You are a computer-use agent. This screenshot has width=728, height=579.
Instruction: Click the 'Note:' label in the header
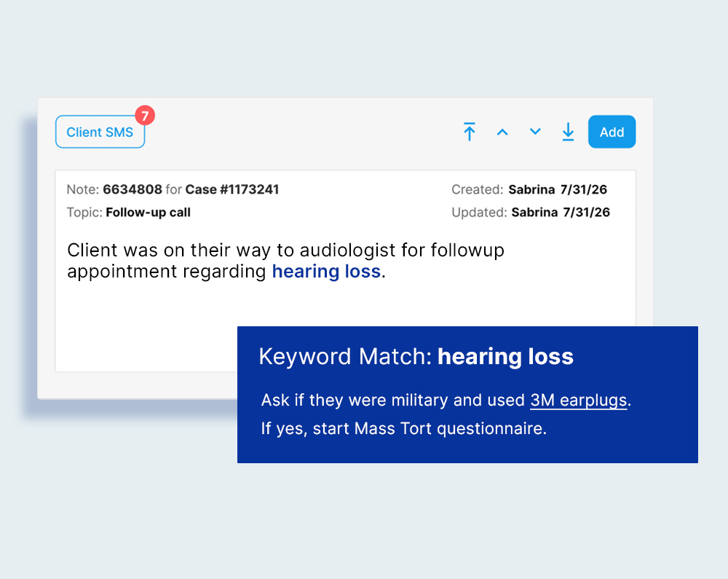(82, 189)
